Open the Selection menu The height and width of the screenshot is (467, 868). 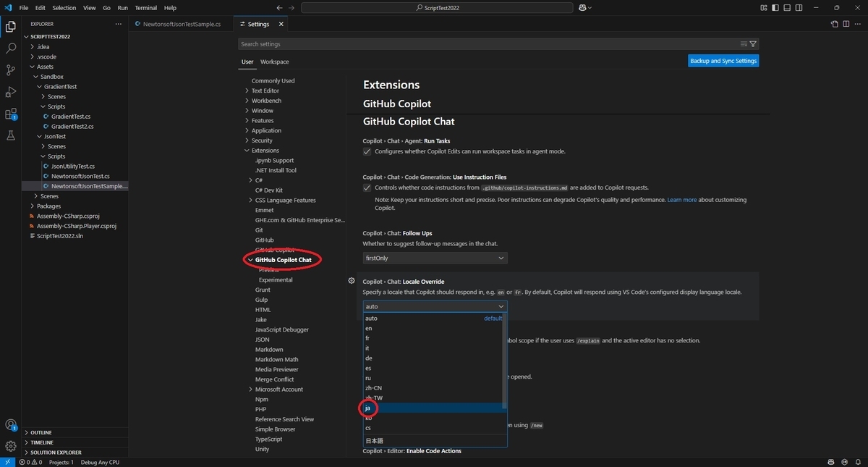click(x=64, y=7)
